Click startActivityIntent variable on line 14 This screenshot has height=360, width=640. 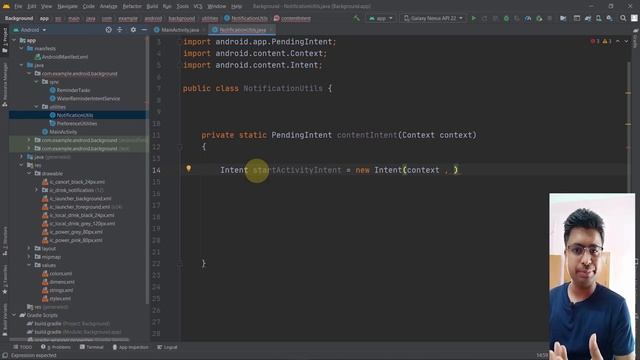pyautogui.click(x=297, y=170)
